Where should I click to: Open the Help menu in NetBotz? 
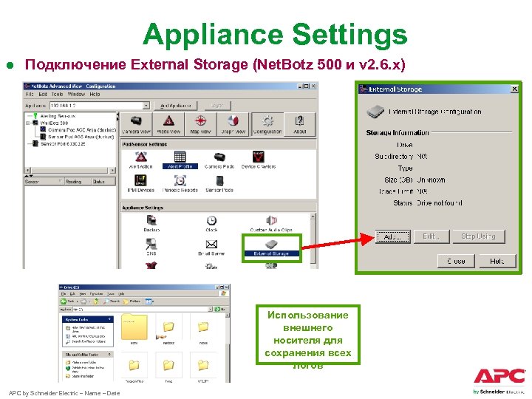[x=95, y=95]
